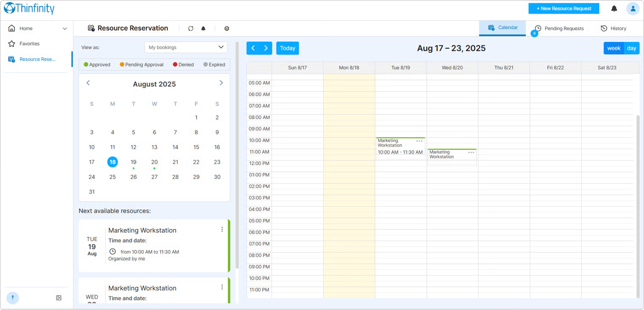
Task: Click the calendar grid vertical scrollbar
Action: click(638, 206)
